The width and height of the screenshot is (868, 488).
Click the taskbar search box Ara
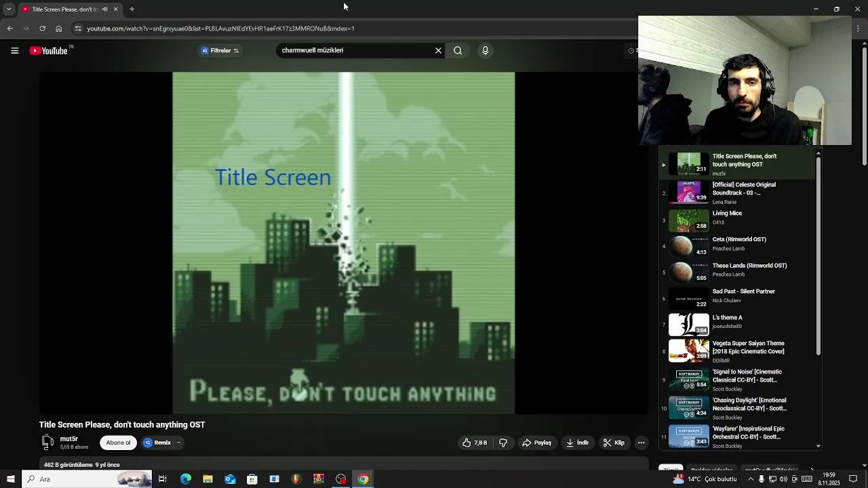(88, 479)
